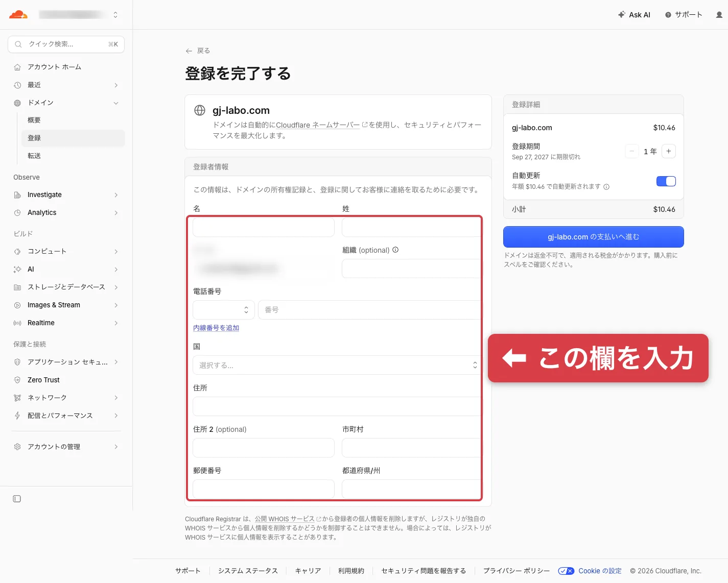Toggle the Cookie の設定 privacy icon

point(566,571)
